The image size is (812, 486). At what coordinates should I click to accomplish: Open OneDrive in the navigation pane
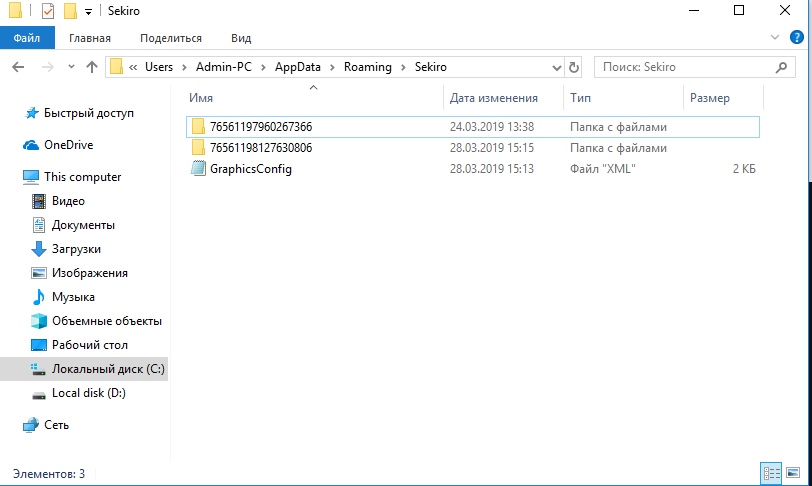pos(59,145)
